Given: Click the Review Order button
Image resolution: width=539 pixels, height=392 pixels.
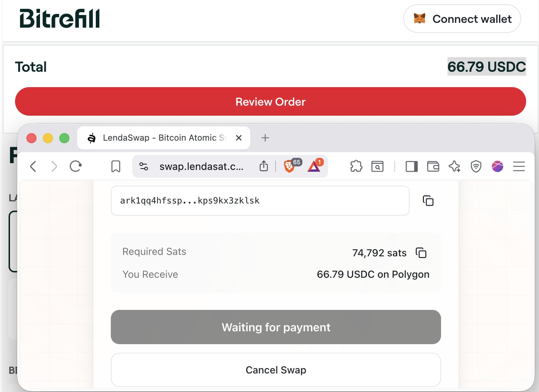Looking at the screenshot, I should coord(270,102).
